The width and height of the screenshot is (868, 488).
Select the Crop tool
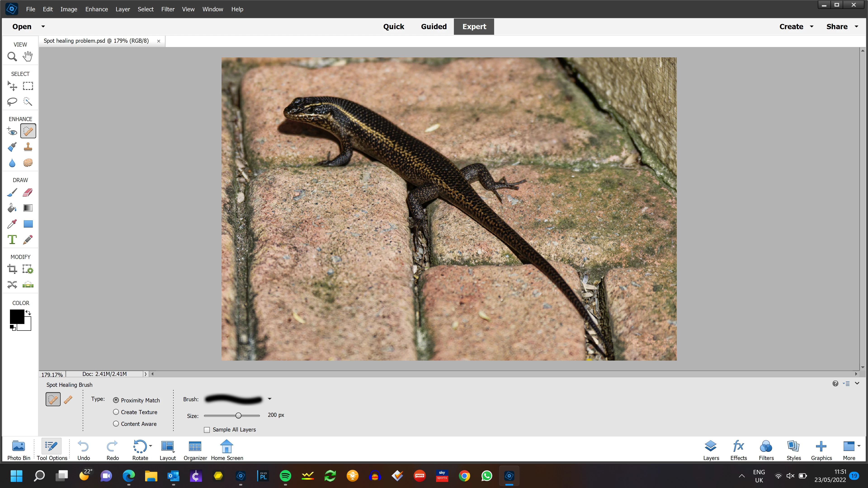pos(12,269)
